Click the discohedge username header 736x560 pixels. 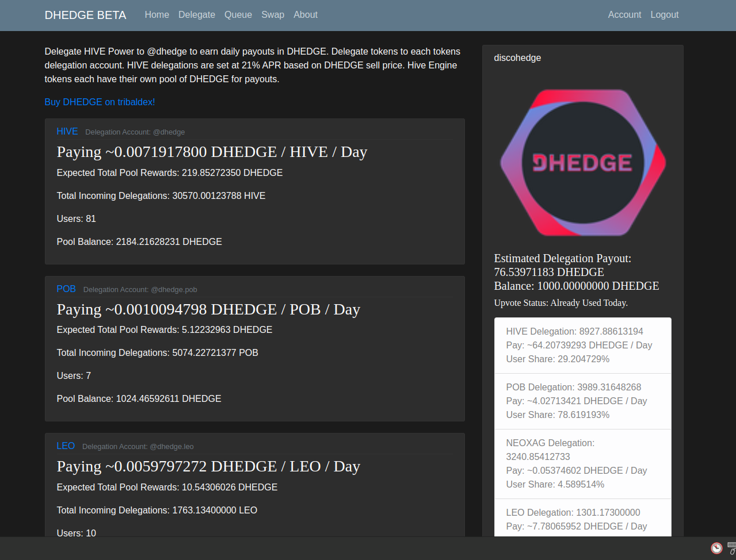click(x=517, y=58)
